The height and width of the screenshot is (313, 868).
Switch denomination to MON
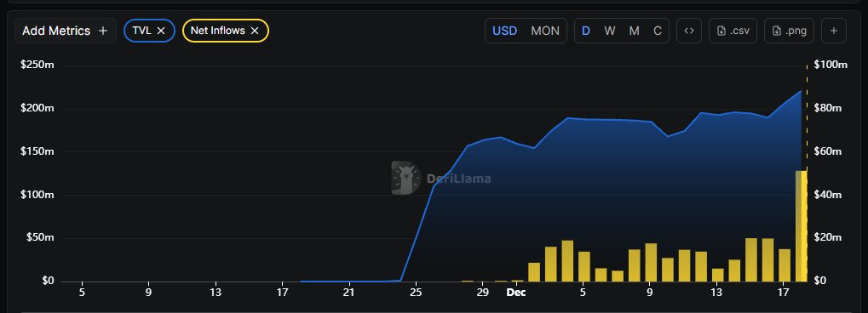[545, 31]
